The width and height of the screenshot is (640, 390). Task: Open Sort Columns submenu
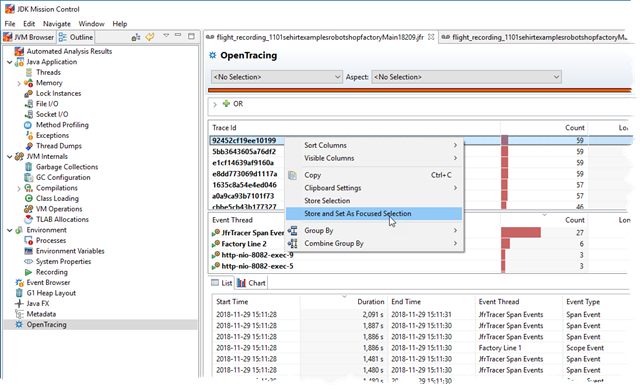(374, 145)
